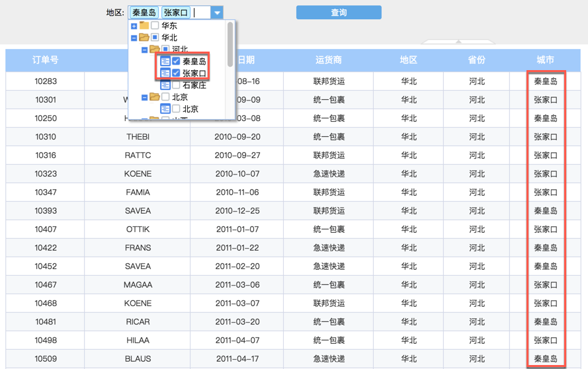Click the leaf node icon beside 石家庄
The height and width of the screenshot is (369, 588).
pos(165,85)
